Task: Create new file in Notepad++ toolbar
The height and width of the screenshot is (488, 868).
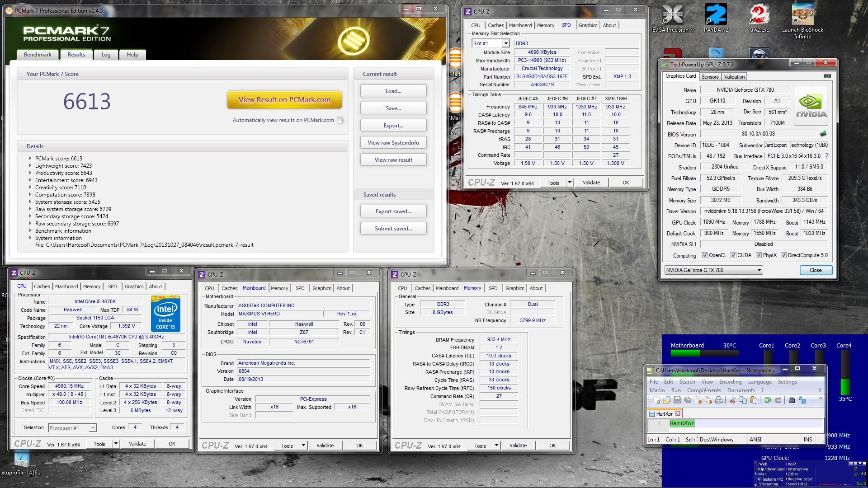Action: [656, 400]
